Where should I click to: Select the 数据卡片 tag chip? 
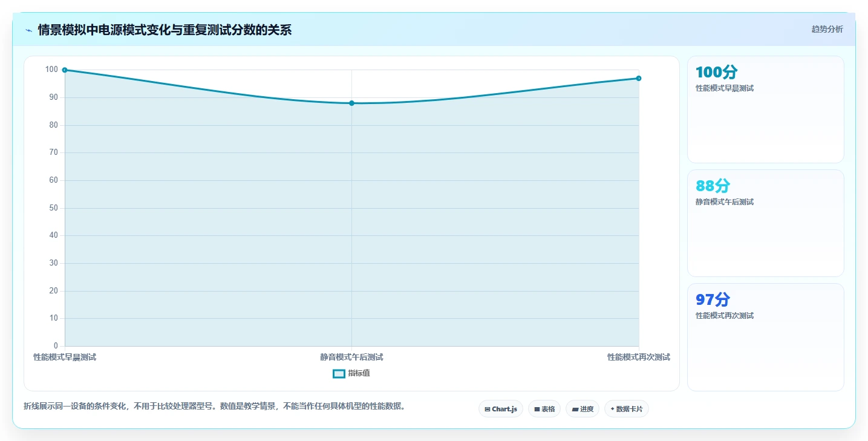click(x=626, y=409)
